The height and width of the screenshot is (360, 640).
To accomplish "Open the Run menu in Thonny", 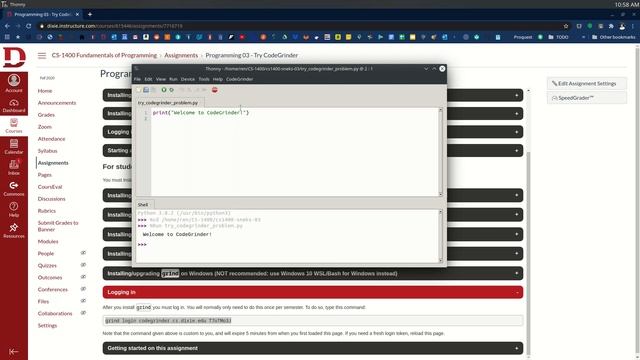I will coord(173,79).
